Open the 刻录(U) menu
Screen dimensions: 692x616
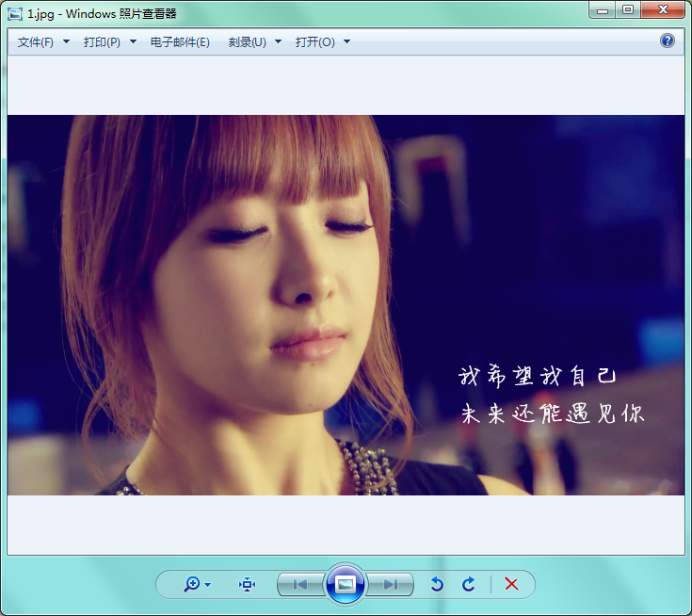point(247,42)
